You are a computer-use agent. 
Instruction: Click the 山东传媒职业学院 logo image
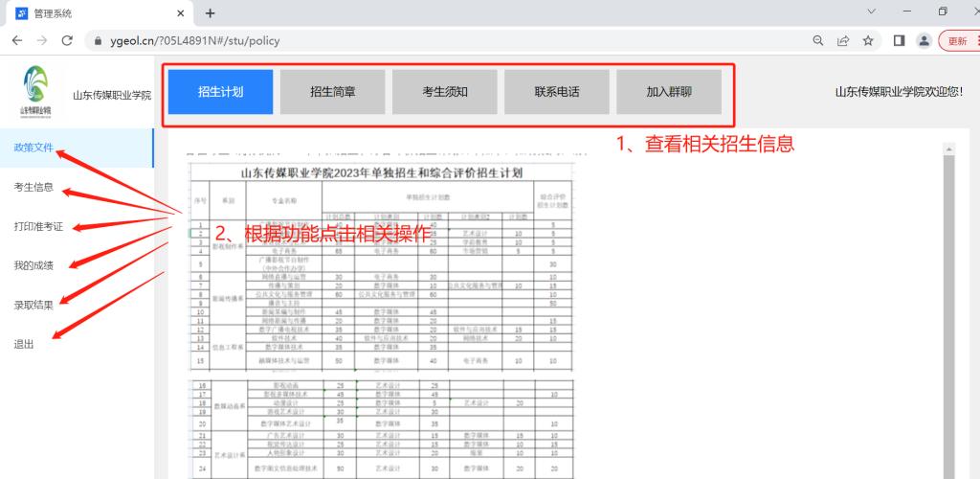(33, 92)
